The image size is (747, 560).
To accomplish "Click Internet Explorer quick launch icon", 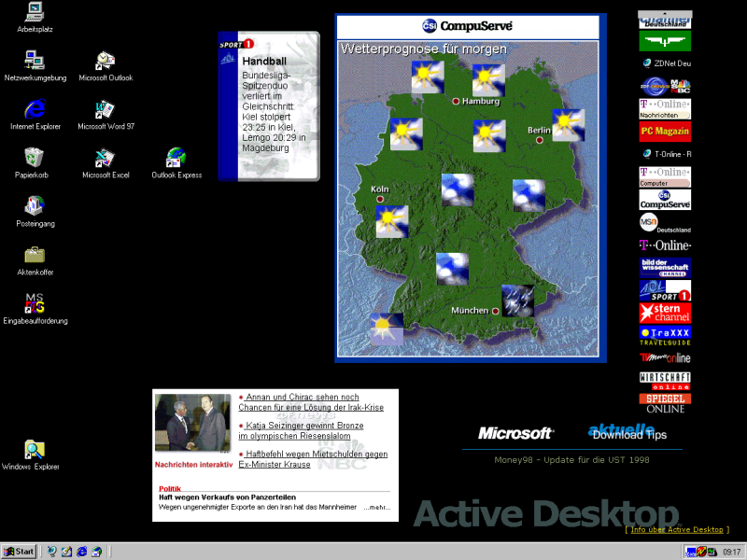I will pos(81,552).
